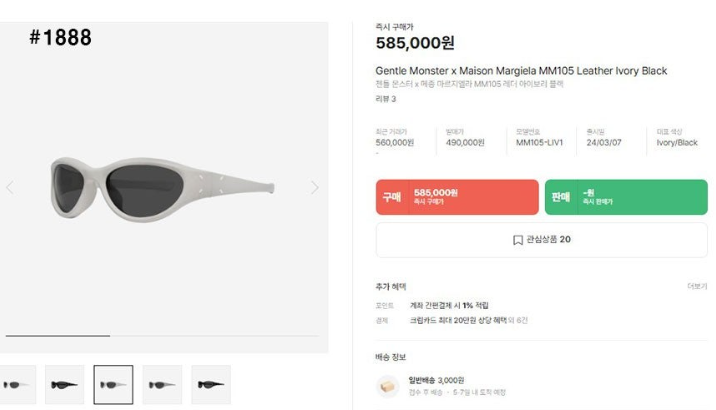Click the 최근 거래가 560,000원 price info

pyautogui.click(x=395, y=138)
